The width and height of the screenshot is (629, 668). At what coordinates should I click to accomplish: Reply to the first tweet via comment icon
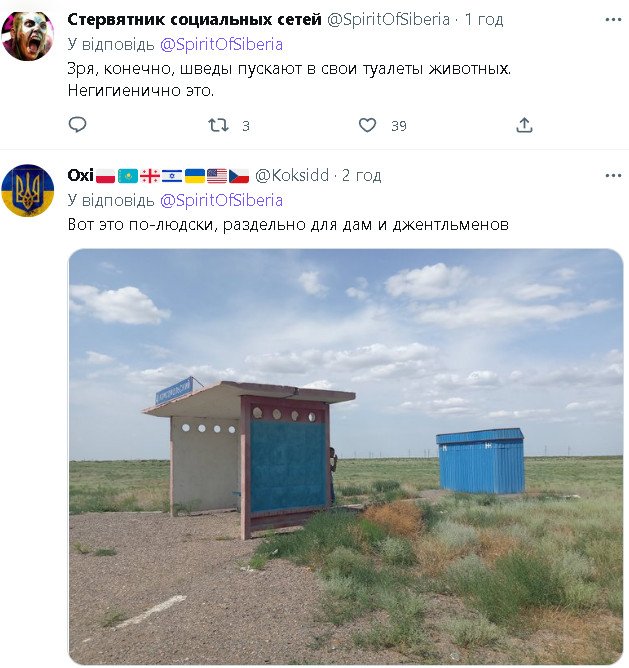click(x=78, y=125)
